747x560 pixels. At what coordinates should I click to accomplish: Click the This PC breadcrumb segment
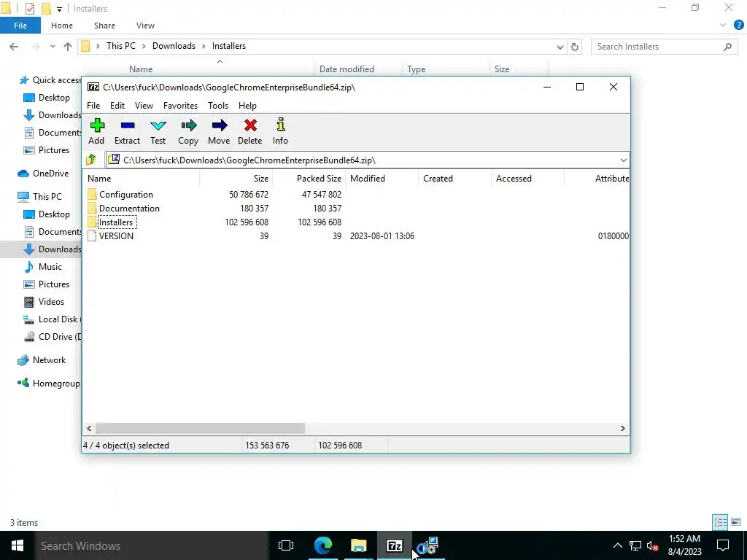(121, 46)
